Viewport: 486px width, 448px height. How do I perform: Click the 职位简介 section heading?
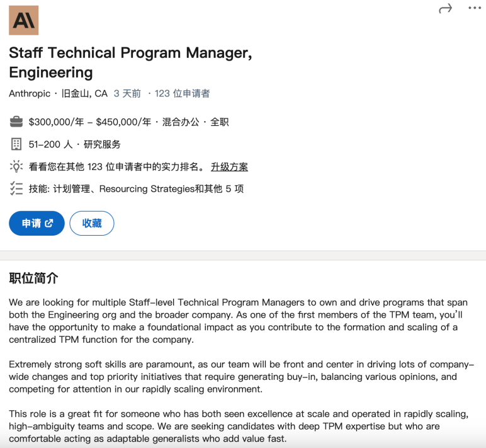point(33,278)
